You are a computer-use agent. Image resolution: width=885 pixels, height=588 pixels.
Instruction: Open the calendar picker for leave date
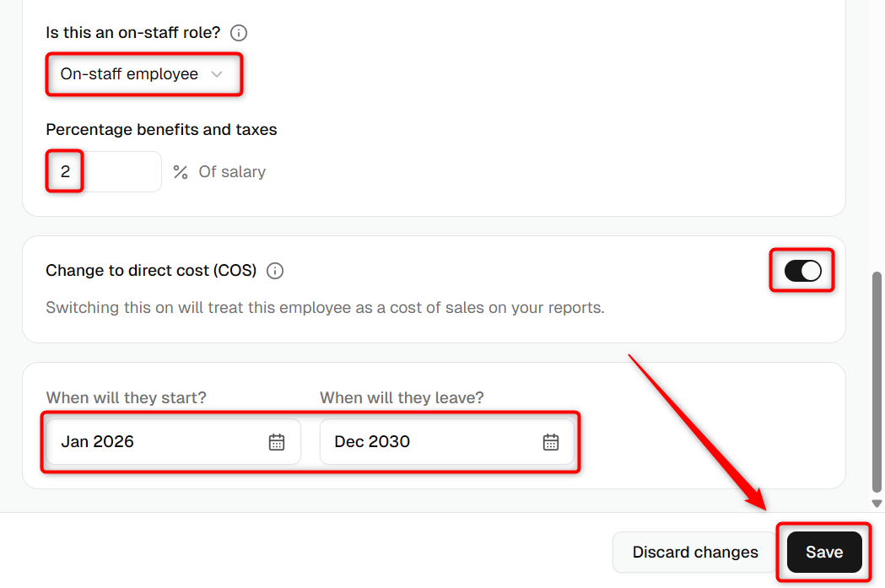click(551, 442)
